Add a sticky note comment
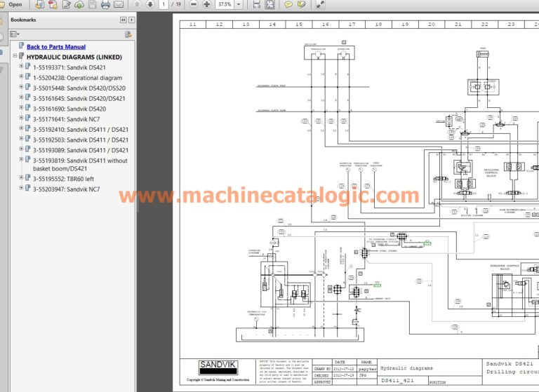This screenshot has height=392, width=539. click(288, 4)
